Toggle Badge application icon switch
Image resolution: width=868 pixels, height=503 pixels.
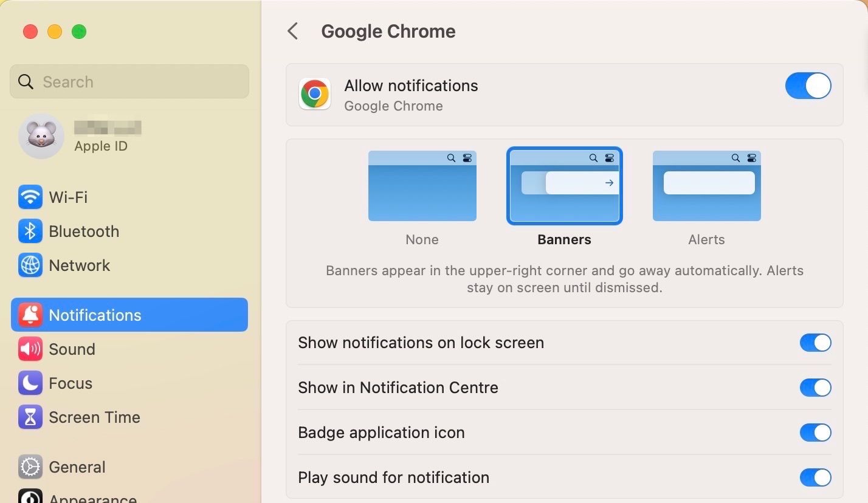[815, 433]
